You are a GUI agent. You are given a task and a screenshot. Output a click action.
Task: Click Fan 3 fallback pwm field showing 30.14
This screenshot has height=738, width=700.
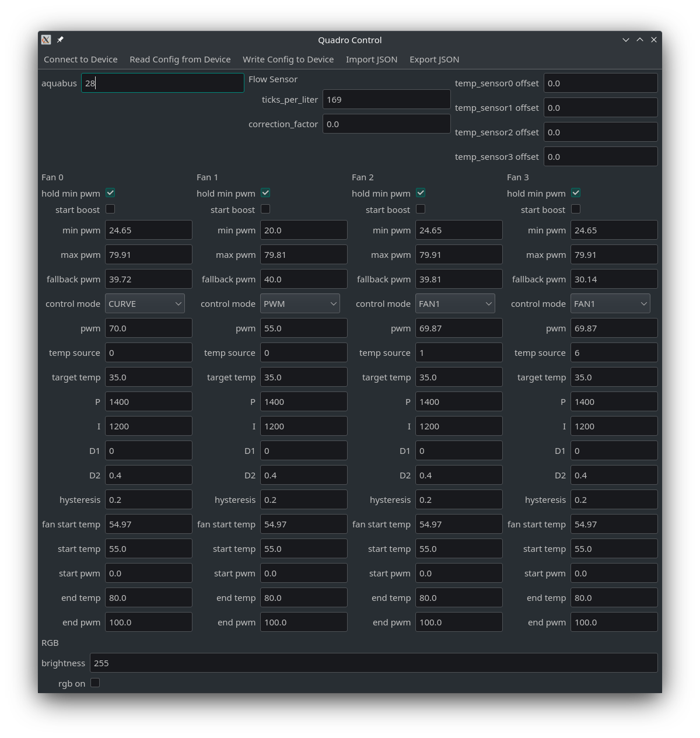pyautogui.click(x=614, y=279)
